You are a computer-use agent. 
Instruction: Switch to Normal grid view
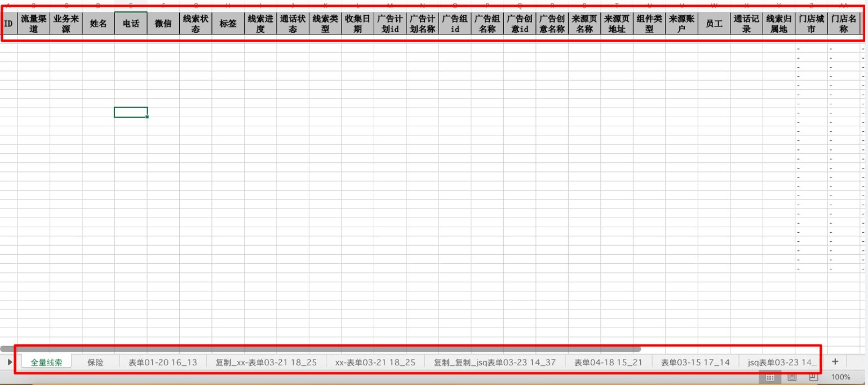tap(770, 377)
